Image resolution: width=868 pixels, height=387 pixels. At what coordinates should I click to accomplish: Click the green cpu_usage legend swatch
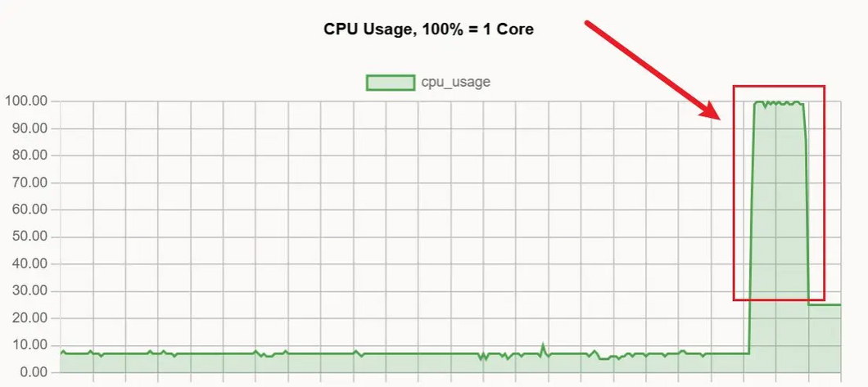pos(390,82)
